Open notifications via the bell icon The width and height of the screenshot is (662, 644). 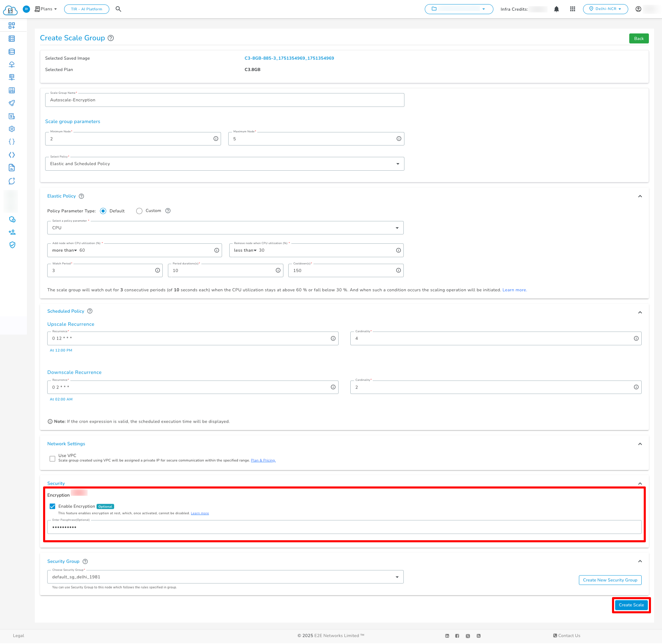[x=556, y=9]
